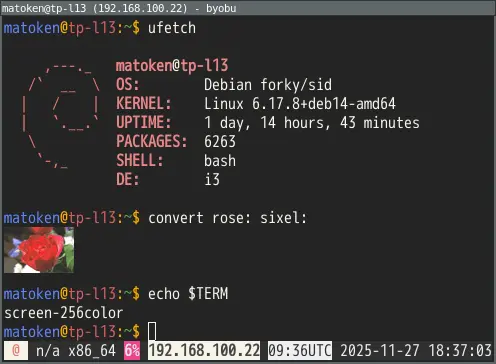Click the 'Linux 6.17.8+deb14-amd64' kernel value

tap(300, 104)
